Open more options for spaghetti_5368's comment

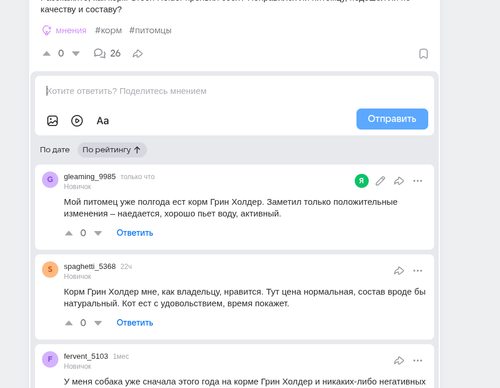(x=418, y=271)
